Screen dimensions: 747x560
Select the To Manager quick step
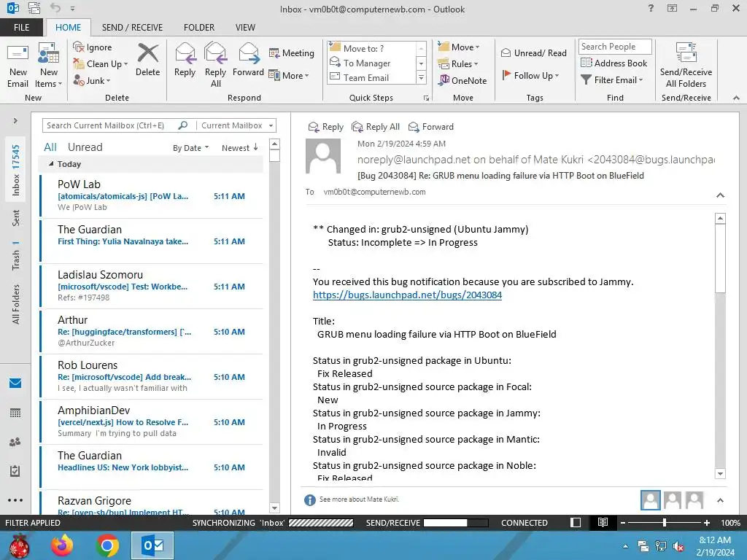pos(373,63)
